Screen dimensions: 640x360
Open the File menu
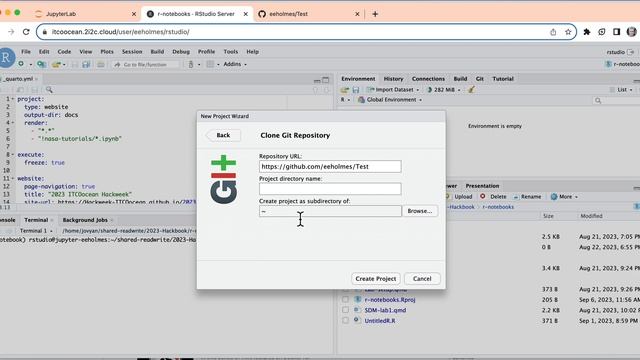(26, 52)
